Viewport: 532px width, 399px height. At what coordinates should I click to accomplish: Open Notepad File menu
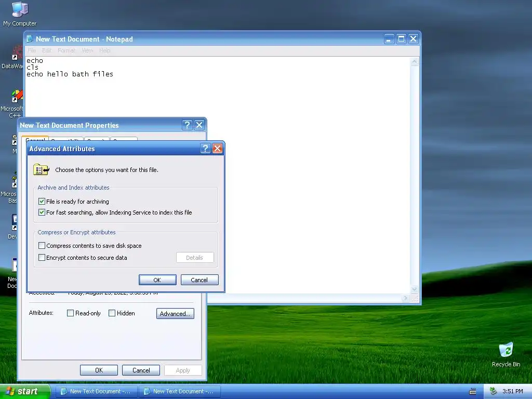click(x=32, y=50)
